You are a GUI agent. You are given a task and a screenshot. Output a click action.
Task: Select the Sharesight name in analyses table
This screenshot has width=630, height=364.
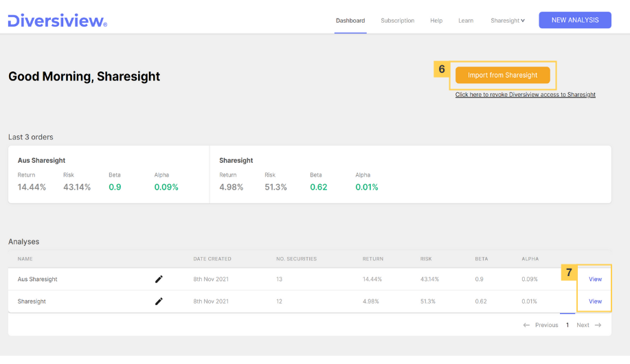tap(32, 302)
